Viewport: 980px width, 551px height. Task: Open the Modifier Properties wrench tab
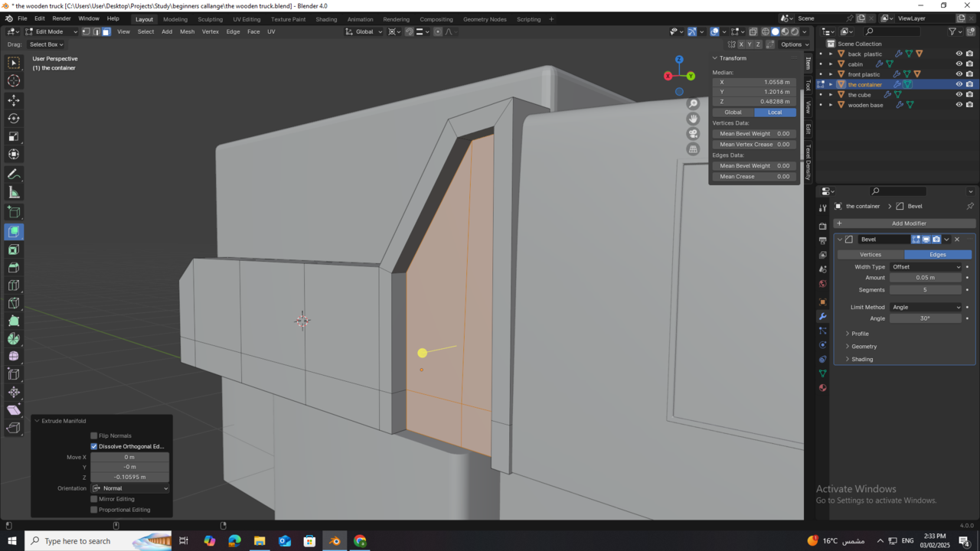coord(822,316)
